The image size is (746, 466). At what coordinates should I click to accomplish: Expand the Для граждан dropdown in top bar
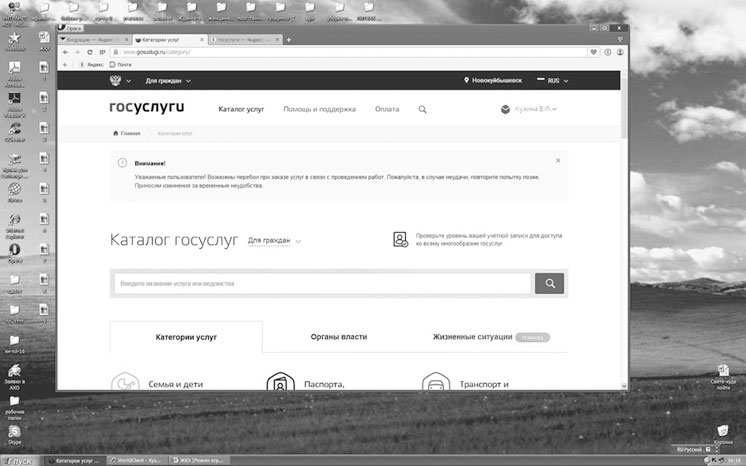(167, 80)
